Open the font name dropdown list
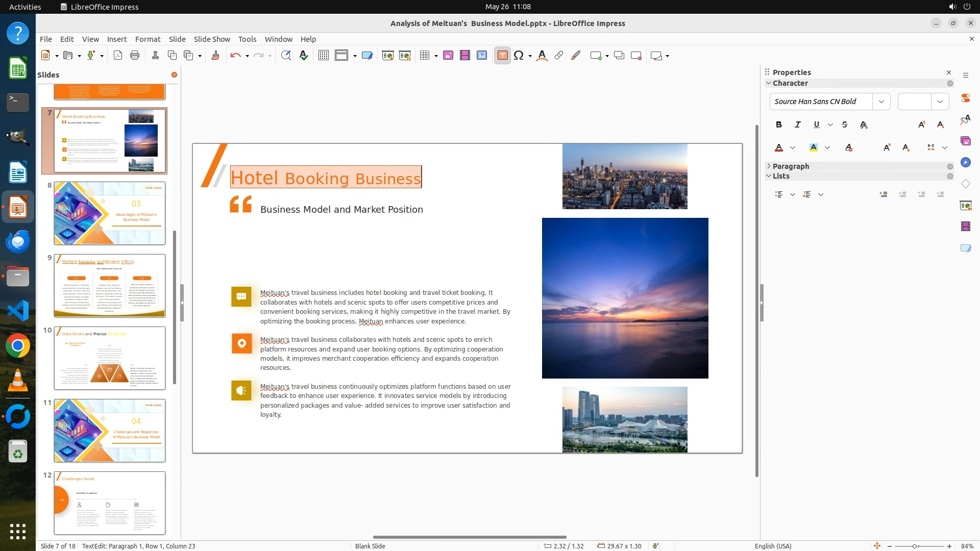The width and height of the screenshot is (980, 551). [881, 102]
